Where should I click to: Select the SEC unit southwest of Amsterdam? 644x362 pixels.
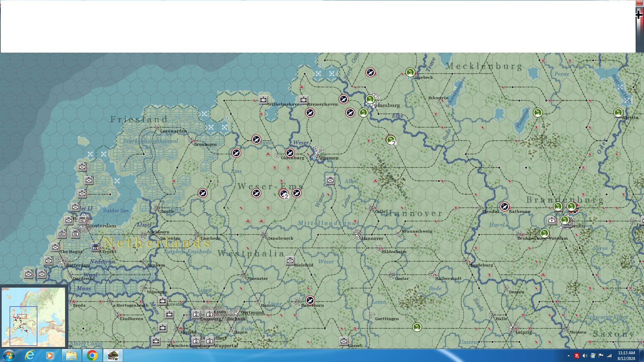pos(62,234)
